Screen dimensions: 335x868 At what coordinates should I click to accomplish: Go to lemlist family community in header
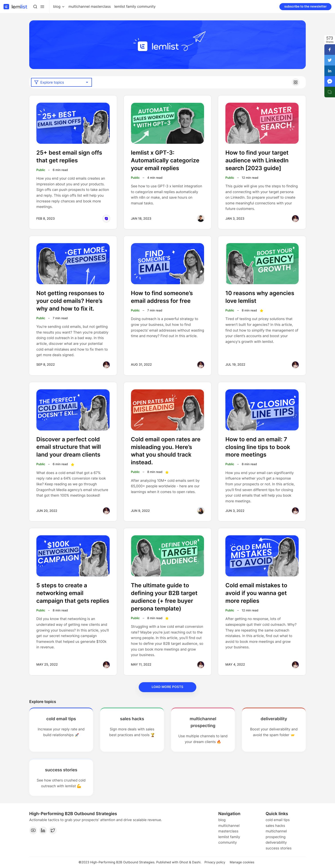[x=135, y=6]
